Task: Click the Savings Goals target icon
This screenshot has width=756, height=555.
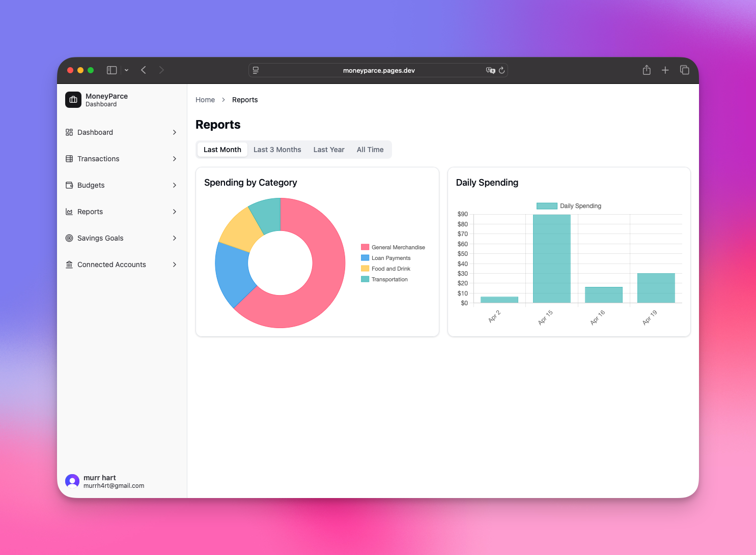Action: pos(69,238)
